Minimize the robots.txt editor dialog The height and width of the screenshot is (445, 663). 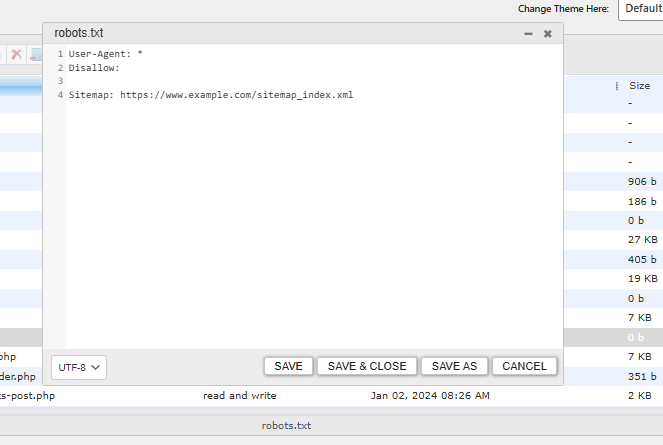[x=528, y=34]
